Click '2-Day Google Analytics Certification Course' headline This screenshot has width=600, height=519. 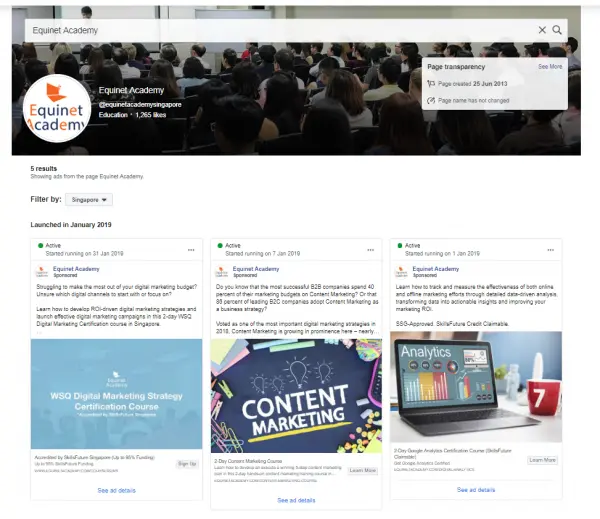453,454
